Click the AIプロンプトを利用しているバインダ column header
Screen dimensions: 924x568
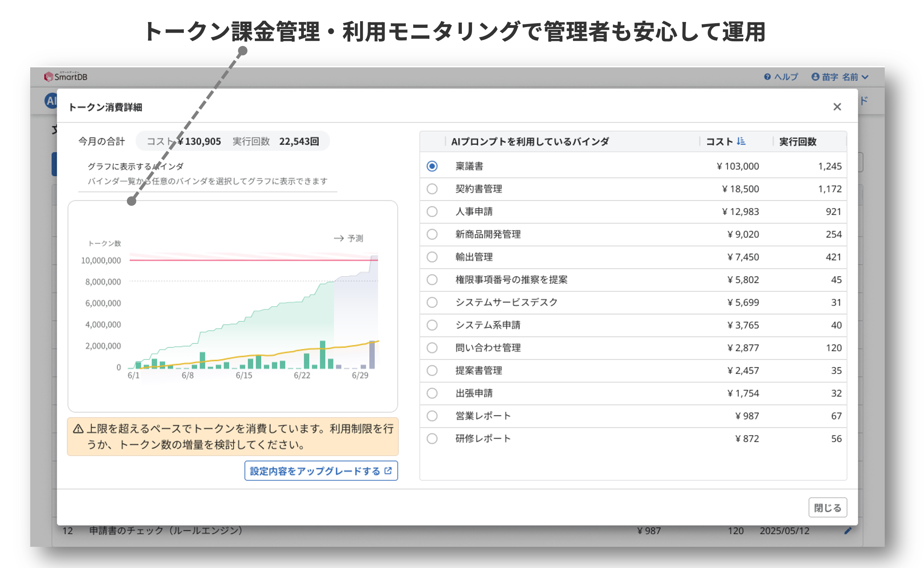[x=530, y=141]
